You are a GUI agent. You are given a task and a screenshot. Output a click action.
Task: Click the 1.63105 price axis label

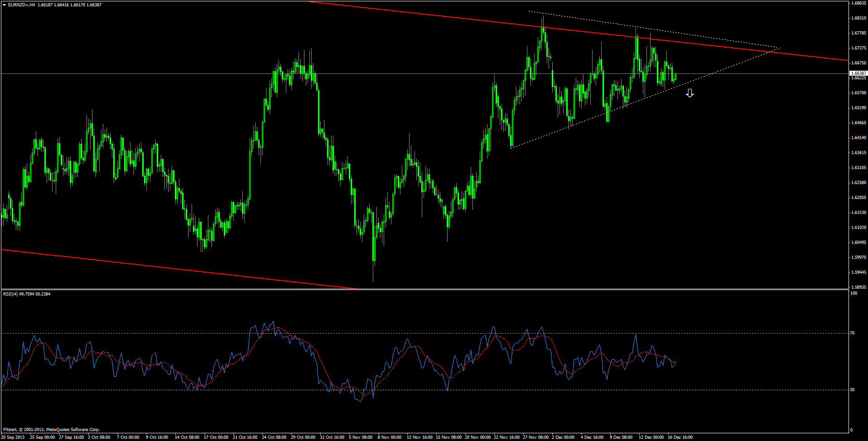click(x=858, y=168)
